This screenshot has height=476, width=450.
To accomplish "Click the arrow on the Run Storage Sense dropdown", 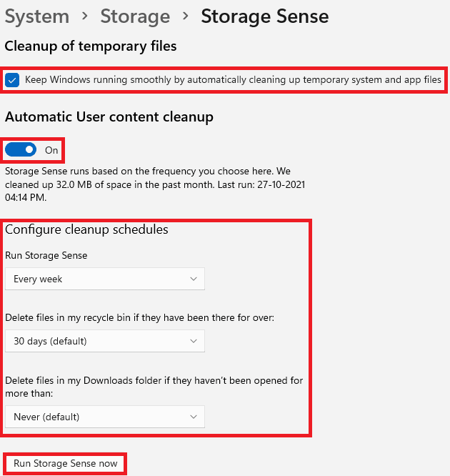I will coord(194,279).
